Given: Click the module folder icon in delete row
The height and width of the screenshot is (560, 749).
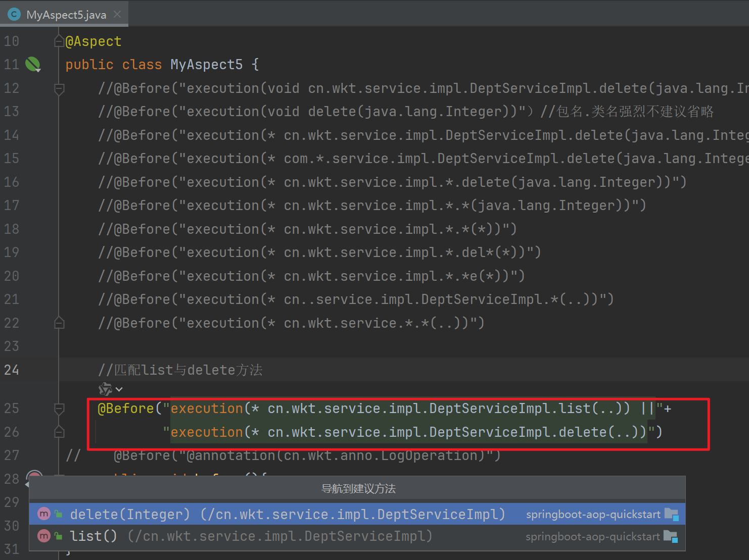Looking at the screenshot, I should click(671, 514).
